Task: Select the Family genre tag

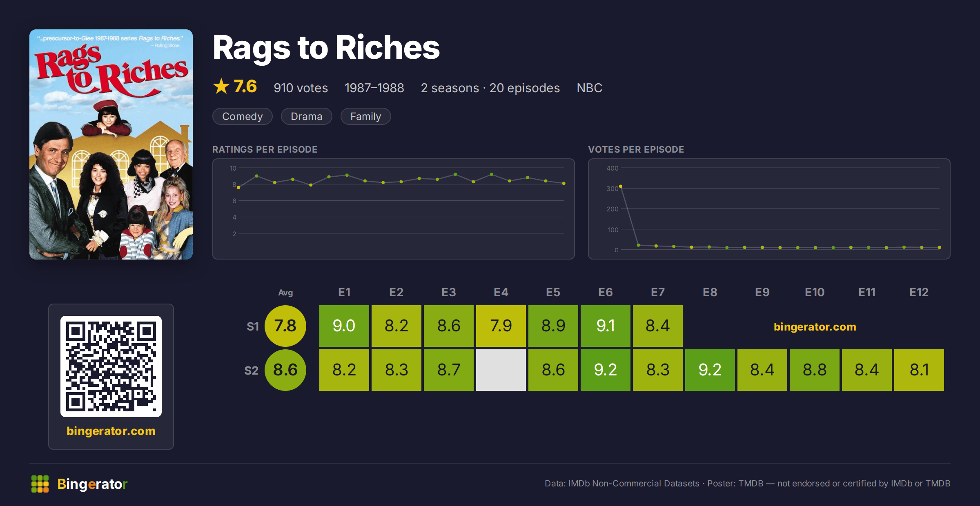Action: click(366, 116)
